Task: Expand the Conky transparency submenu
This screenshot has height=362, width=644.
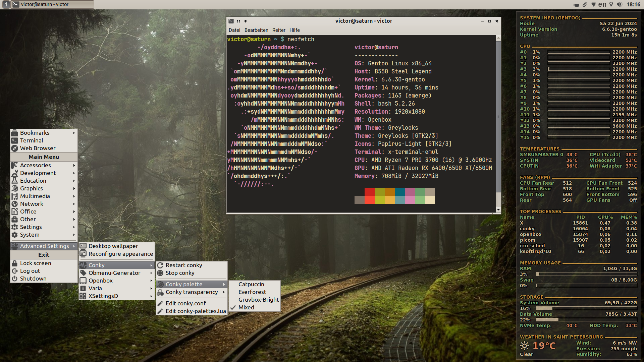Action: tap(192, 292)
